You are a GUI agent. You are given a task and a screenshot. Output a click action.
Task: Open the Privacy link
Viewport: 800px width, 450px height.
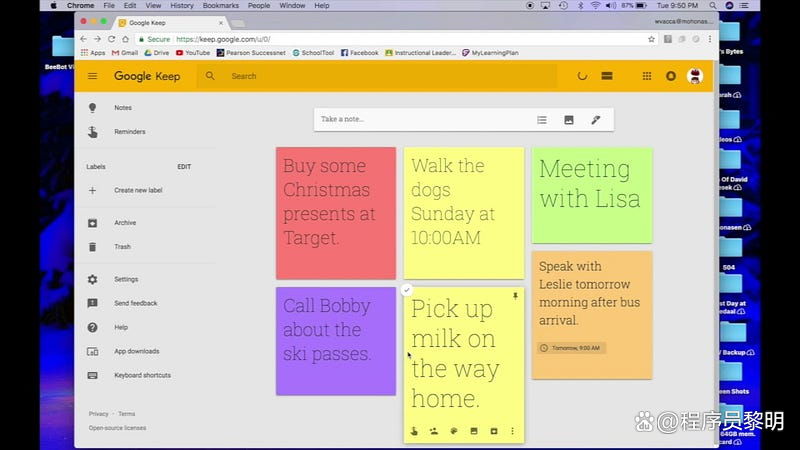98,414
